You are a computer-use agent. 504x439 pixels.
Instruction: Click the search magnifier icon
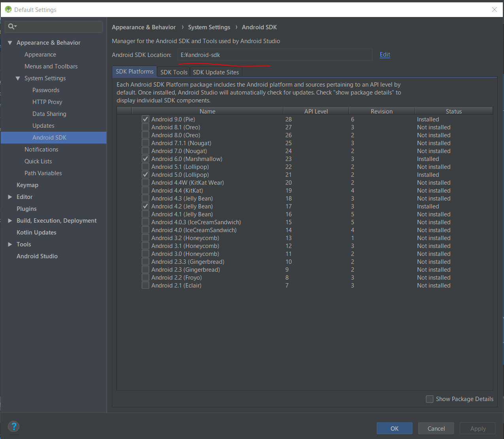tap(11, 26)
